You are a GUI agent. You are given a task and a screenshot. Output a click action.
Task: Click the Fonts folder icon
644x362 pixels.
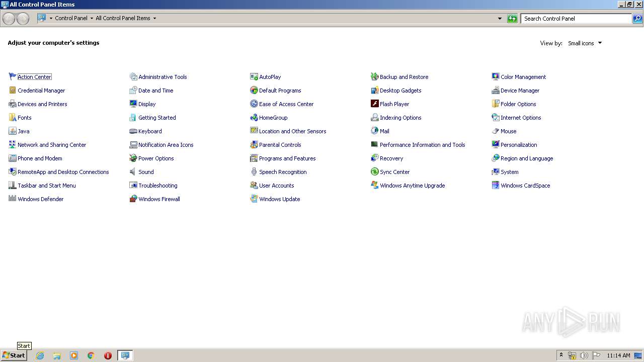13,118
